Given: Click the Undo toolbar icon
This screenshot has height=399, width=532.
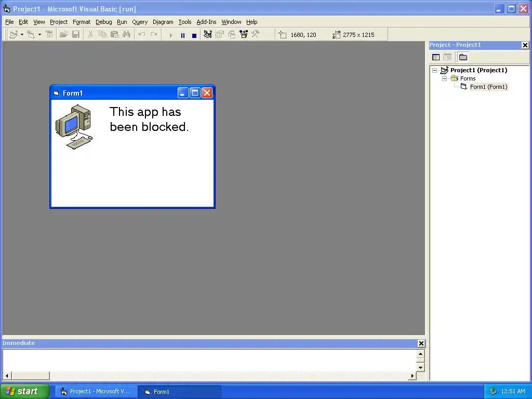Looking at the screenshot, I should point(142,35).
